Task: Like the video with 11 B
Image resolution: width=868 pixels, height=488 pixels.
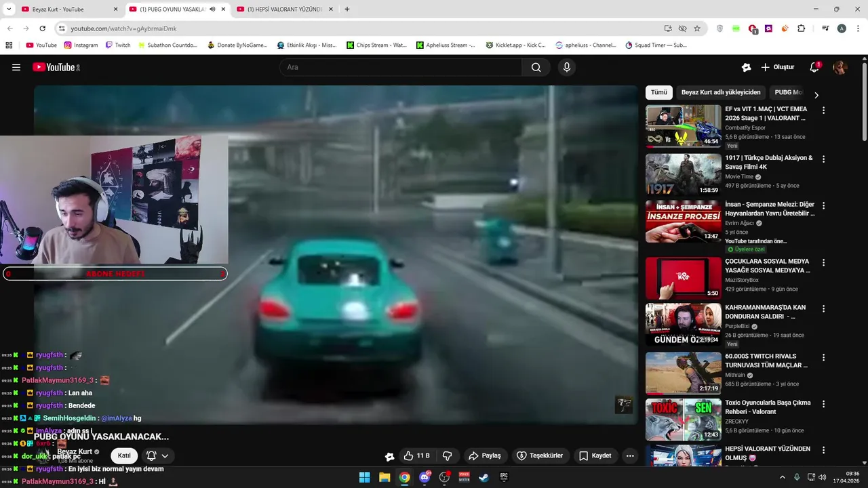Action: tap(416, 456)
